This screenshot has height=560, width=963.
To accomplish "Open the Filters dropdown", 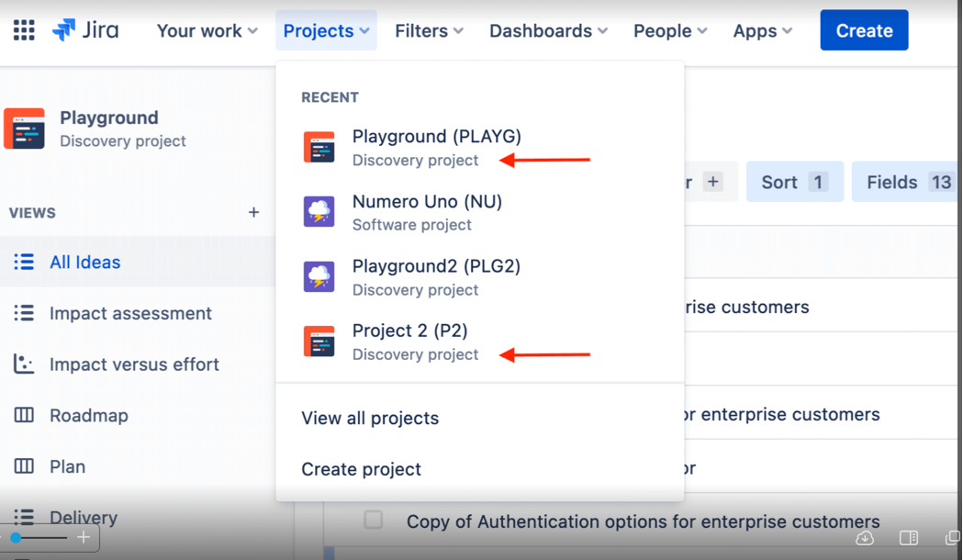I will coord(428,30).
